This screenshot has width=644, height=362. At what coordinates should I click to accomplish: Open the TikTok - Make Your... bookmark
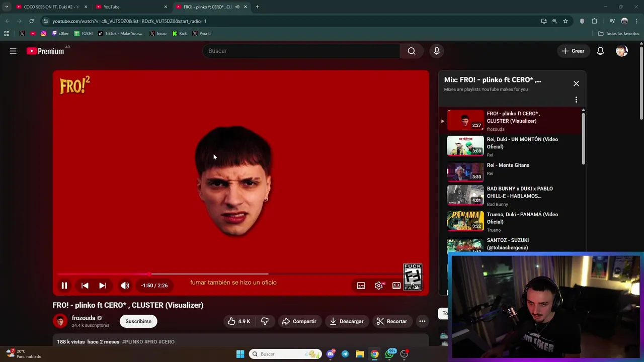pyautogui.click(x=120, y=33)
